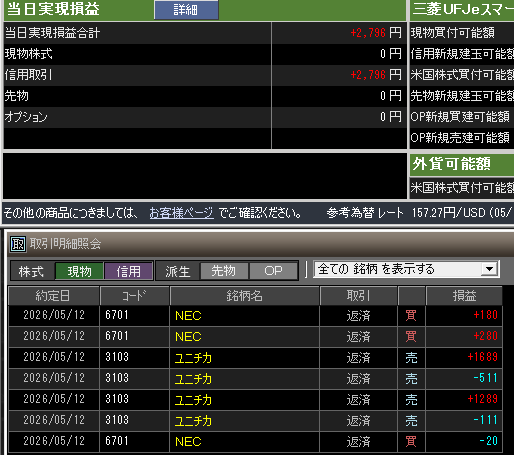Select NEC row with +280 profit
This screenshot has width=514, height=455.
point(255,336)
